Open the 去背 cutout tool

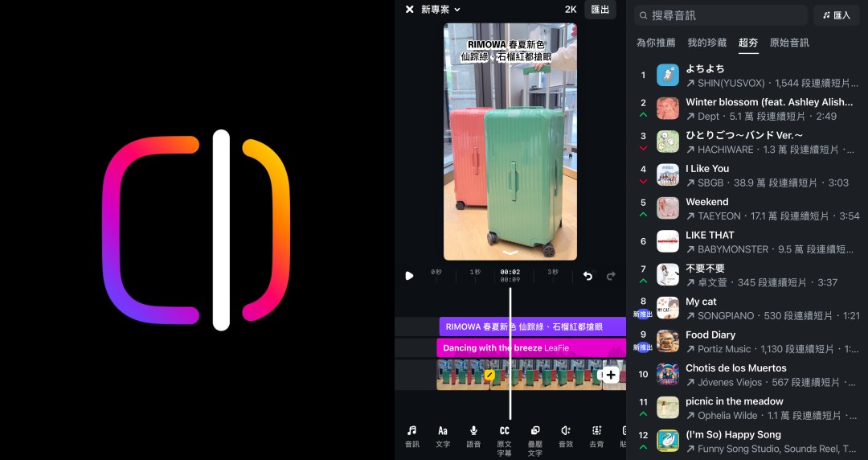(x=596, y=436)
